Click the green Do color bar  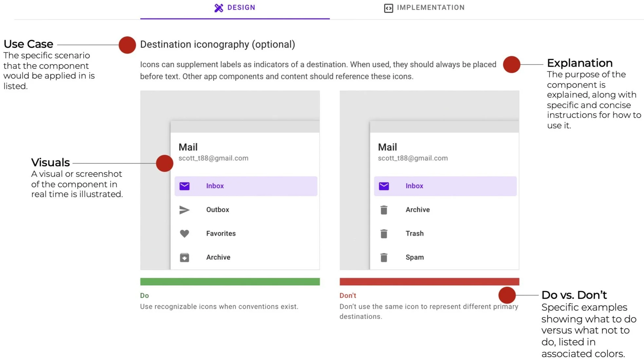230,281
